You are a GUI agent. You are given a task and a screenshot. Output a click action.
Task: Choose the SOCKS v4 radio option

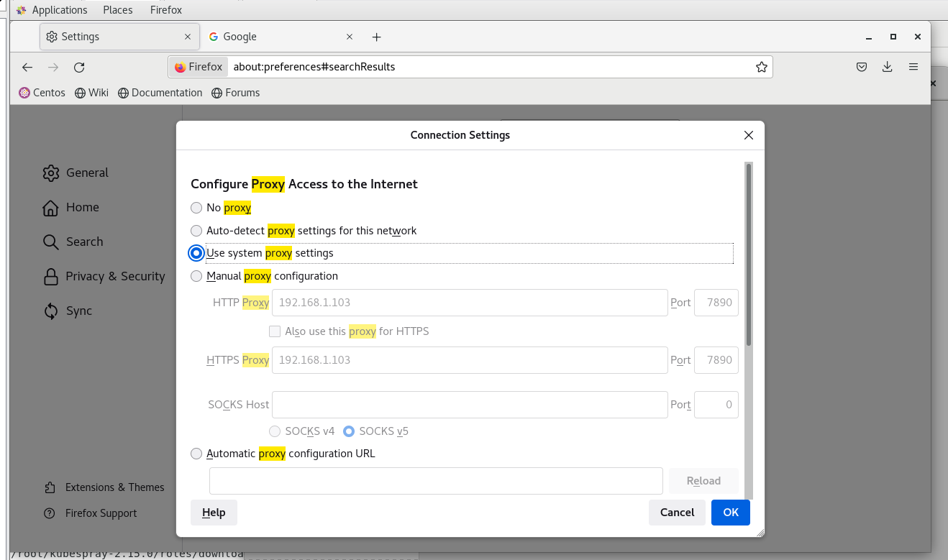point(275,431)
